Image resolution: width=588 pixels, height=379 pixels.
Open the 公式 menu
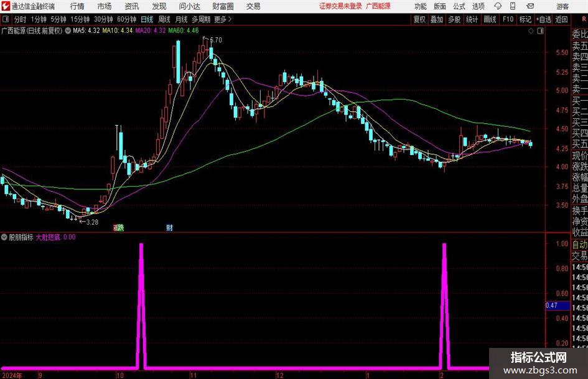(459, 6)
